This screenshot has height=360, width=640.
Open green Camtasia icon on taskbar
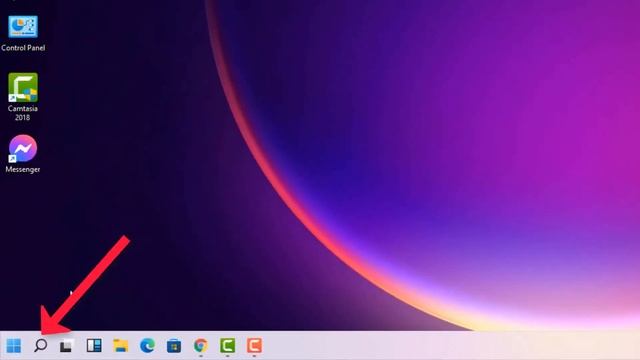(227, 346)
